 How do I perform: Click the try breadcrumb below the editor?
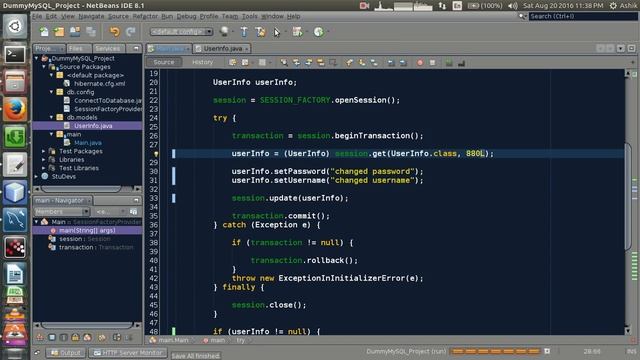click(x=241, y=340)
